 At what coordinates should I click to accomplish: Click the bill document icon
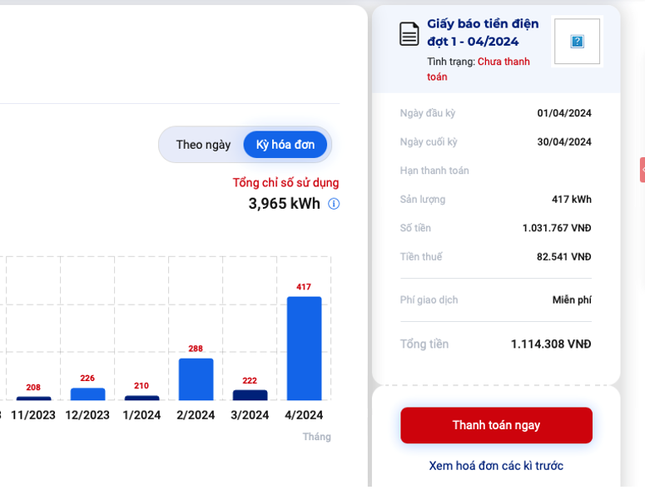pyautogui.click(x=409, y=35)
